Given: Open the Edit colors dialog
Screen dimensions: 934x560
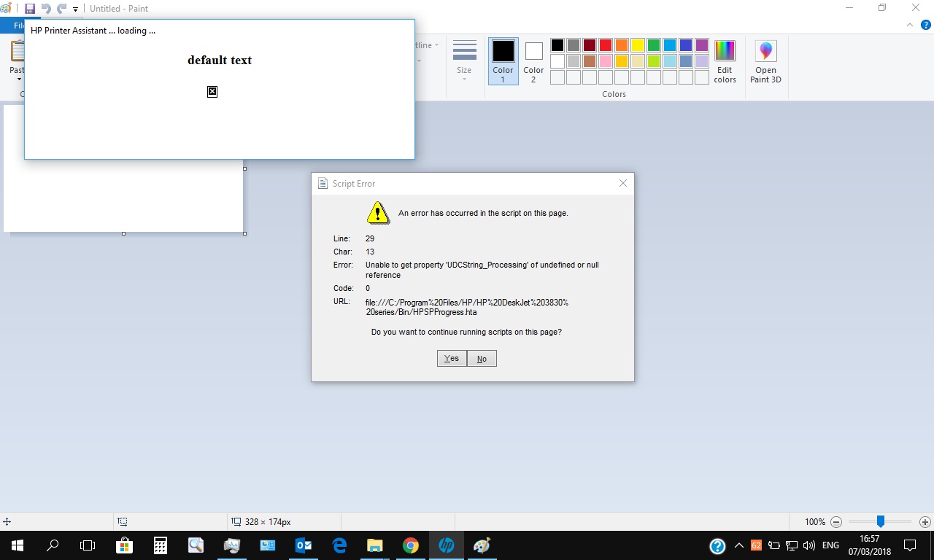Looking at the screenshot, I should [725, 61].
